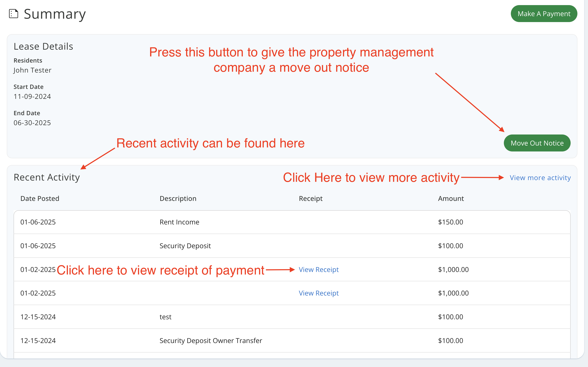
Task: Click the End Date value 06-30-2025
Action: tap(32, 123)
